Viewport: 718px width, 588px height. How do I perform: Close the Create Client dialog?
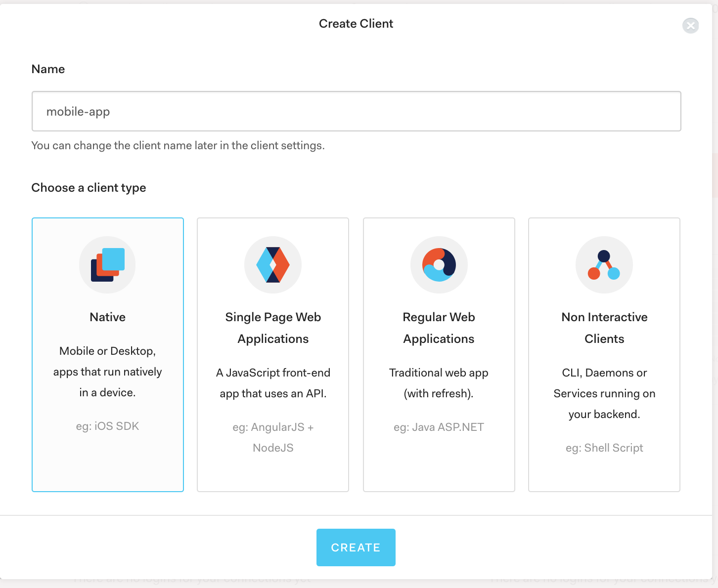pos(690,26)
